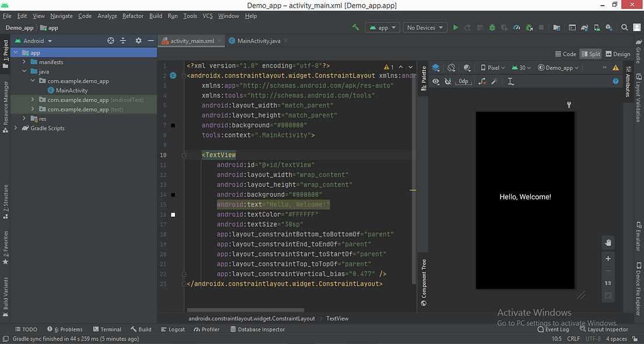
Task: Expand Gradle Scripts node
Action: click(x=16, y=128)
